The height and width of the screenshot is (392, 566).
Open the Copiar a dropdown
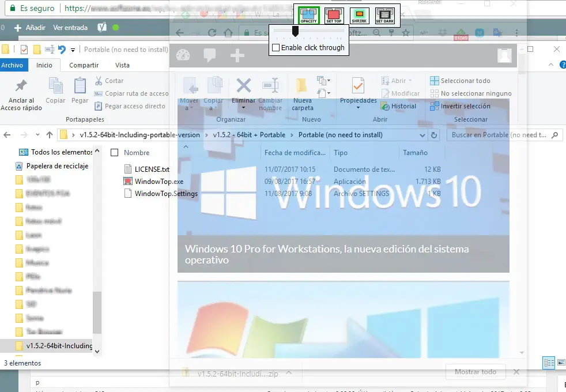tap(213, 104)
